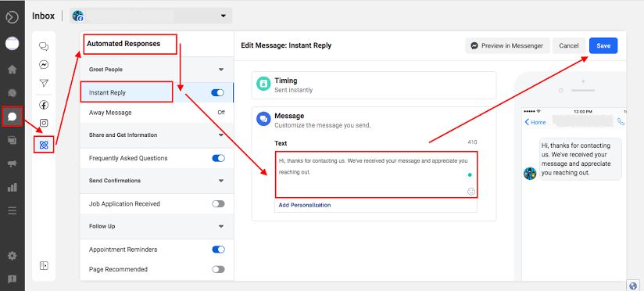Open Settings gear in left sidebar
The image size is (644, 291).
click(13, 256)
